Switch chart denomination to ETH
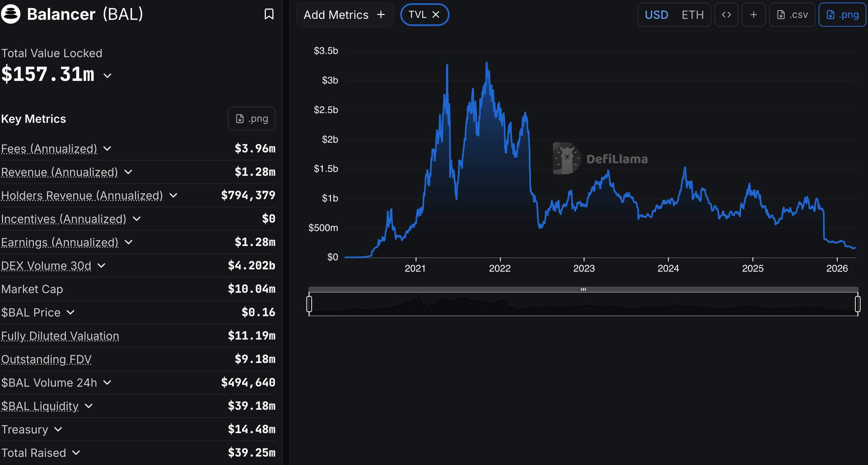The image size is (868, 465). coord(692,15)
